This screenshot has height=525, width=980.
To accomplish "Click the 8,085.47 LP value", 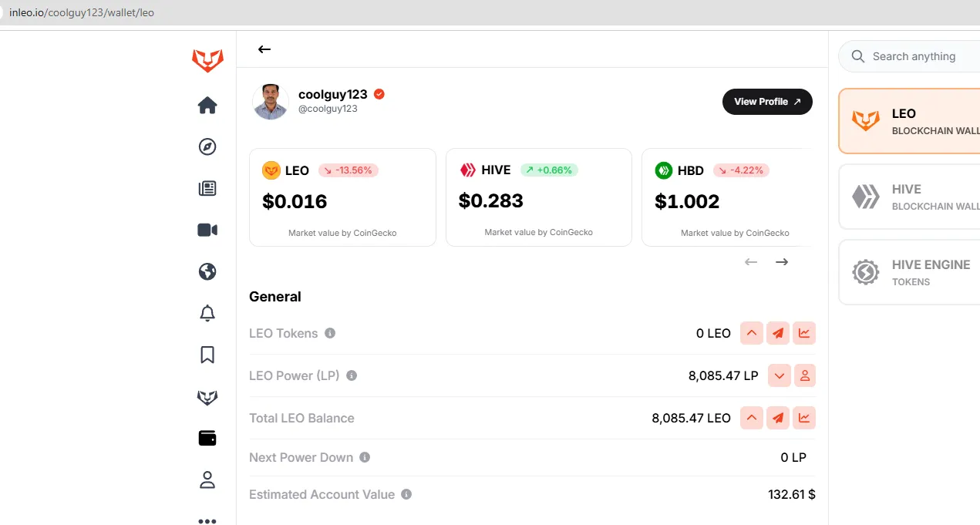I will click(723, 375).
